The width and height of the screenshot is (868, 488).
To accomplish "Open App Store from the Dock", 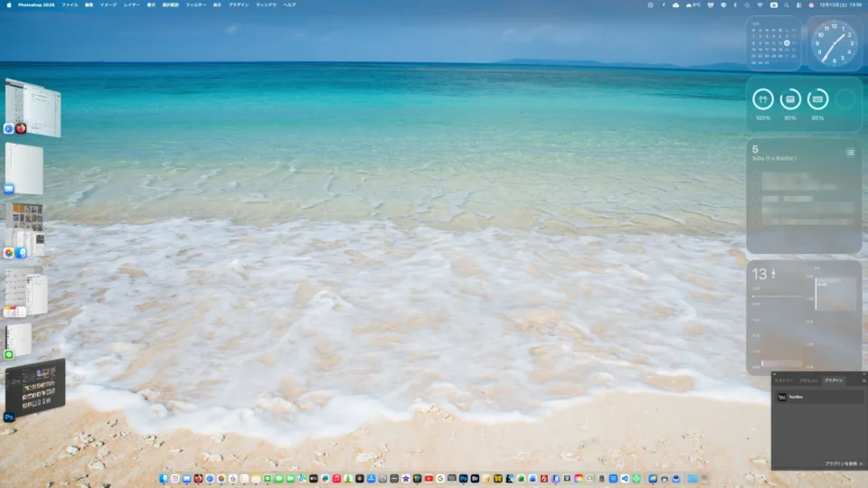I will tap(372, 479).
